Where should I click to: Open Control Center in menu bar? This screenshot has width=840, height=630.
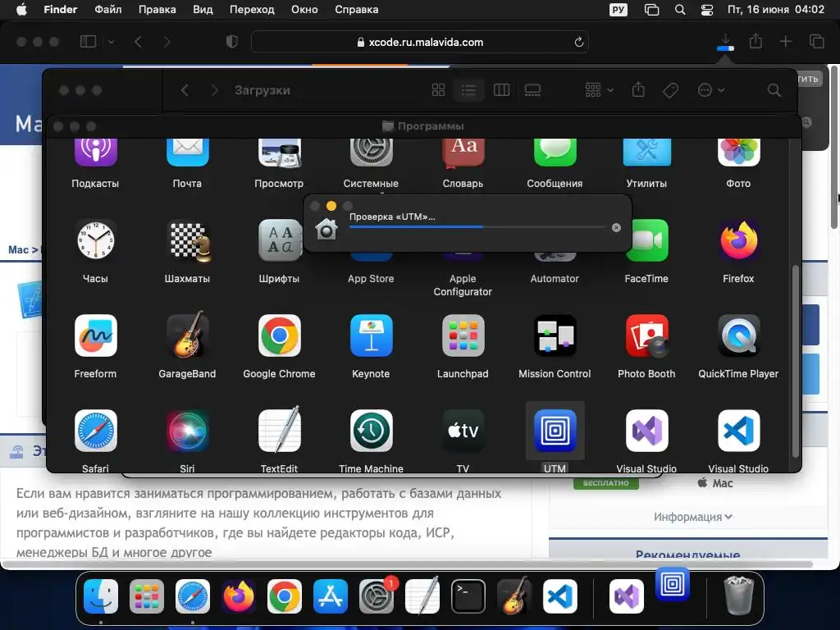pyautogui.click(x=706, y=10)
